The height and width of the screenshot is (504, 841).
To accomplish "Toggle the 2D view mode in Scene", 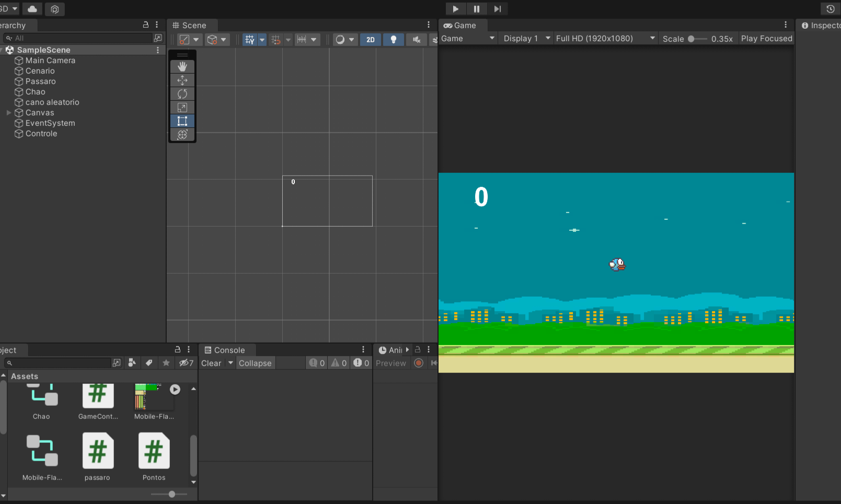I will (371, 40).
